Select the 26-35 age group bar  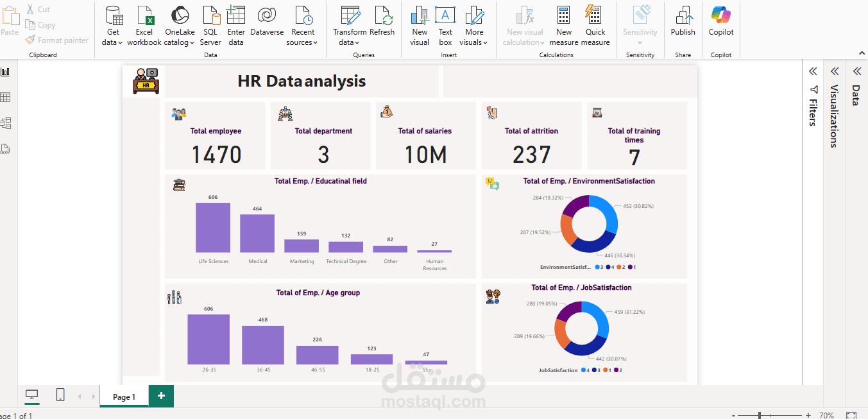(x=208, y=339)
